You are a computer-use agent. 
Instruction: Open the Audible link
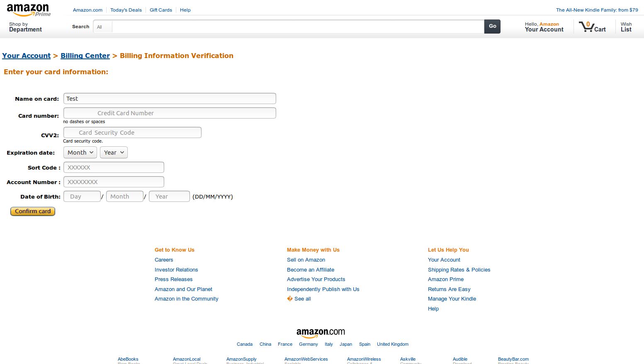click(x=460, y=359)
